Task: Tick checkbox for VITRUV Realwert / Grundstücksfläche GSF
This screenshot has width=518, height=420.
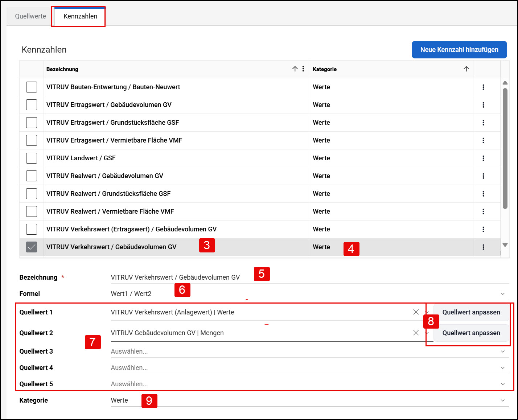Action: point(32,194)
